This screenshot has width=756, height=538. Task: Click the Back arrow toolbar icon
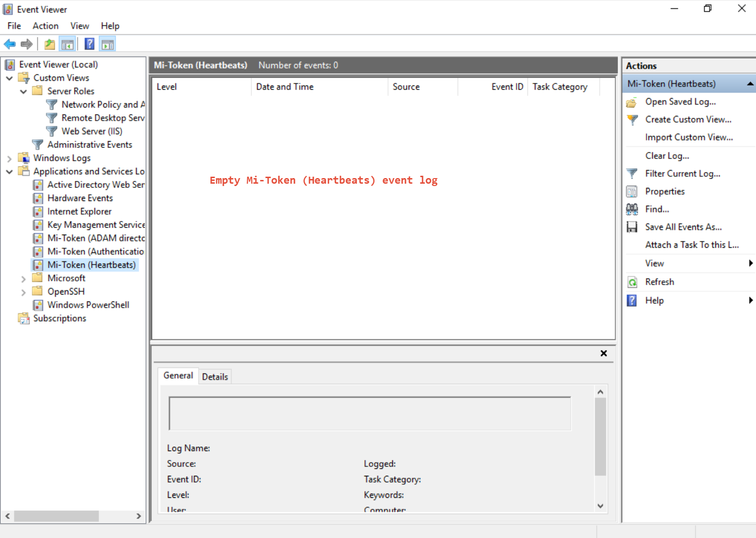10,44
